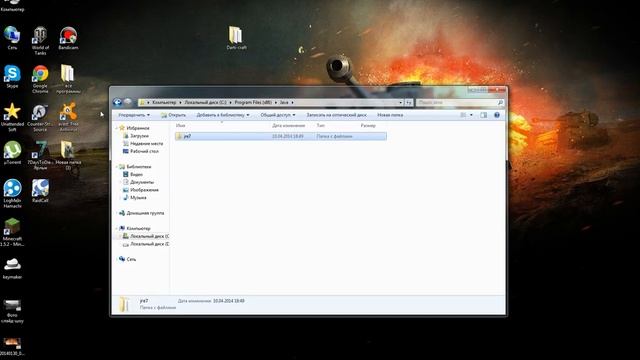The height and width of the screenshot is (360, 640).
Task: Sort by Дата изменения column header
Action: pyautogui.click(x=289, y=126)
